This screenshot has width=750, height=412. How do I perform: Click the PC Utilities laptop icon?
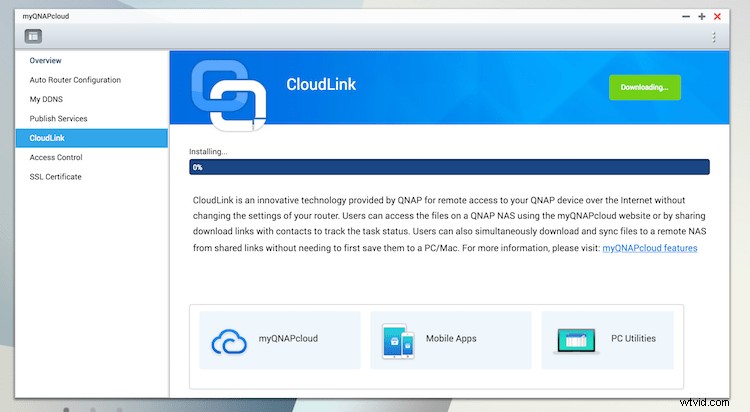tap(576, 341)
